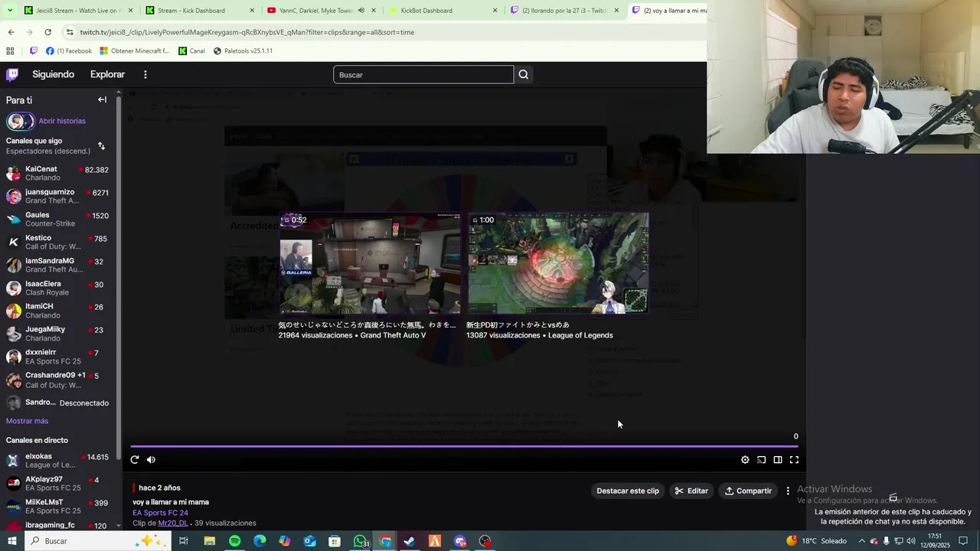980x551 pixels.
Task: Close the KickBot Dashboard tab
Action: click(495, 11)
